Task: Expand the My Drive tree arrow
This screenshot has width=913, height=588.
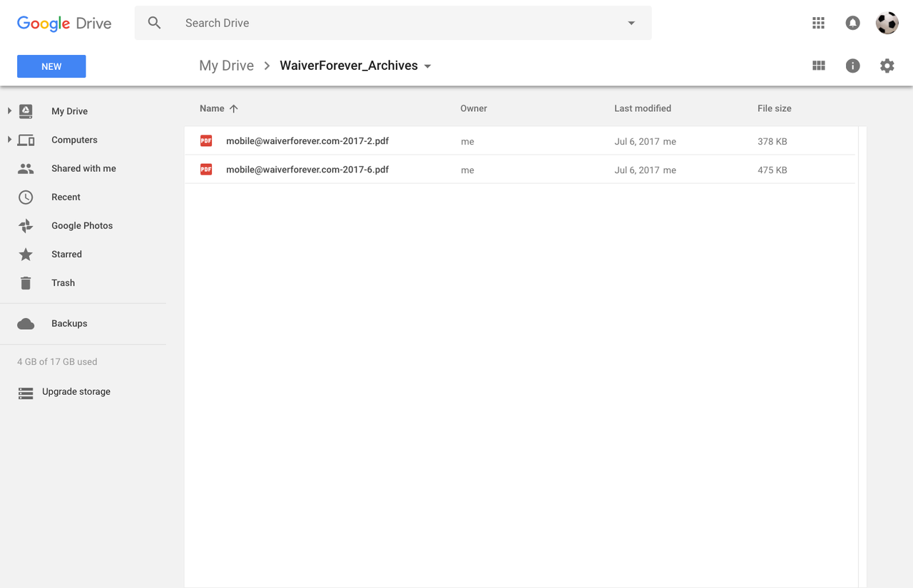Action: pos(9,110)
